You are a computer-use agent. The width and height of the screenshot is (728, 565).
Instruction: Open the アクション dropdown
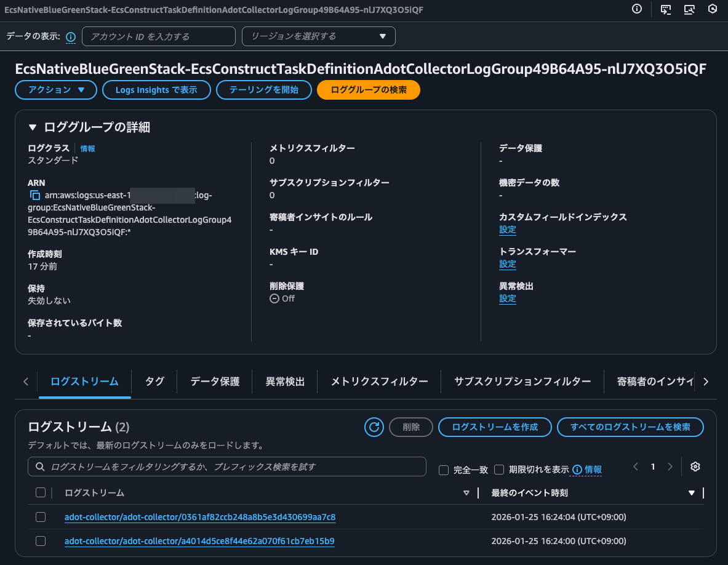click(55, 90)
